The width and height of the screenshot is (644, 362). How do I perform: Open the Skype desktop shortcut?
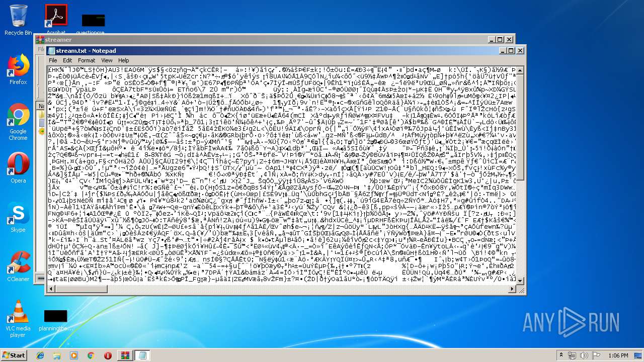click(x=18, y=217)
